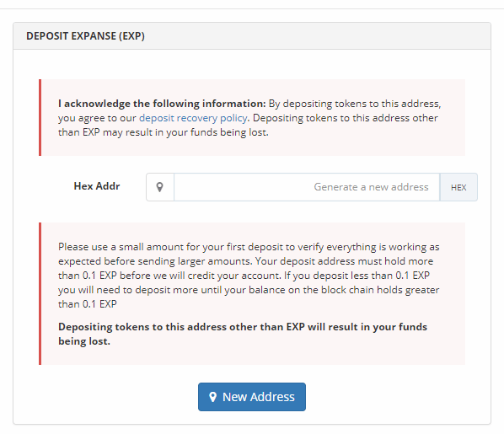Click the New Address button
Image resolution: width=504 pixels, height=434 pixels.
click(252, 396)
